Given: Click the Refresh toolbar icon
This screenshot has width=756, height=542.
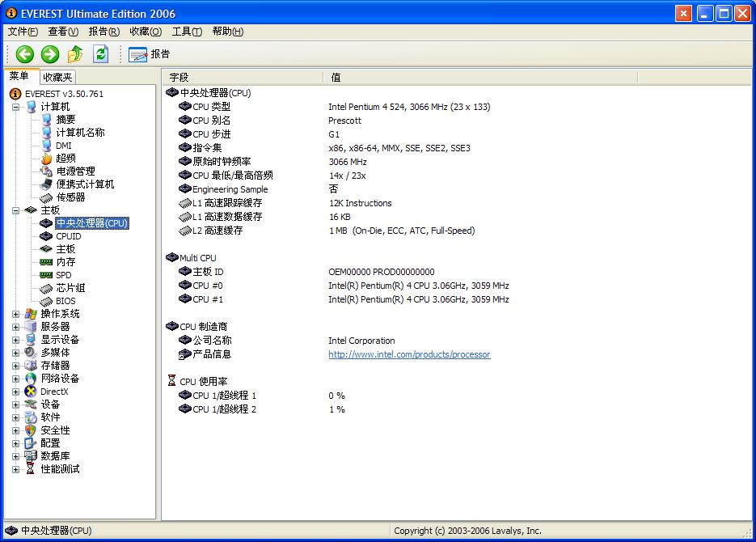Looking at the screenshot, I should pos(100,54).
